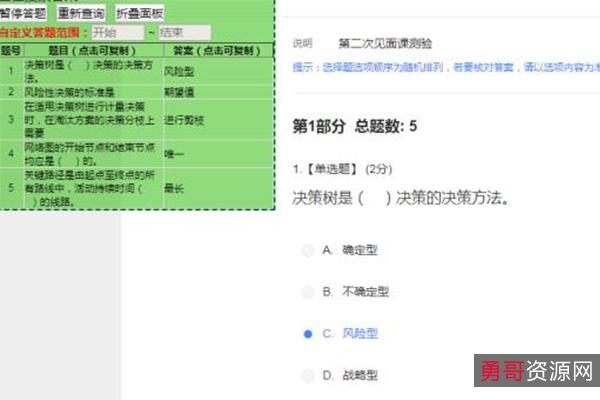The height and width of the screenshot is (400, 600).
Task: Click the 自定义答题范围 label
Action: pos(40,33)
